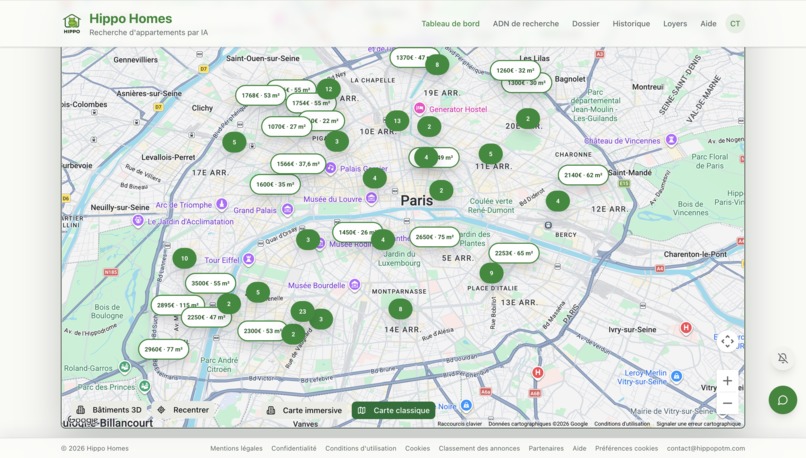Select the 3500€ · 55 m² listing marker
The height and width of the screenshot is (458, 806).
210,283
